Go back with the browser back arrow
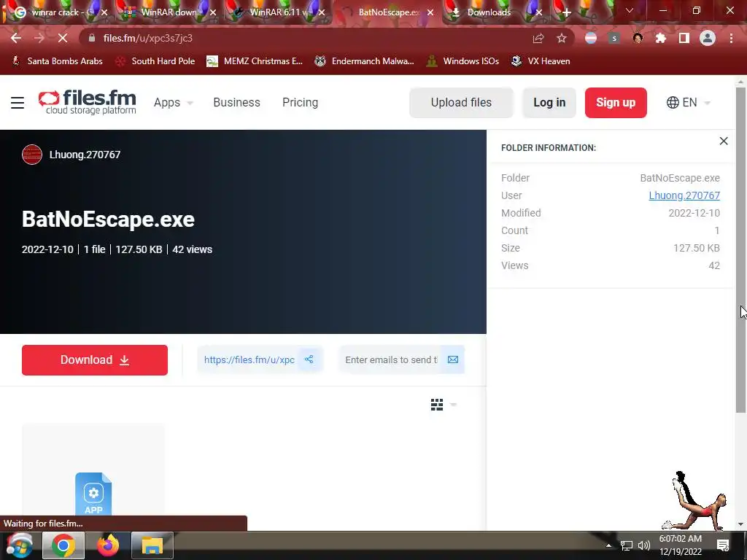This screenshot has width=747, height=560. (x=16, y=38)
